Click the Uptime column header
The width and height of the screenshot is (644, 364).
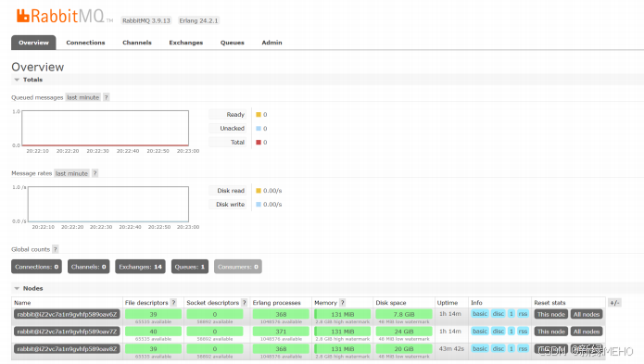coord(448,303)
